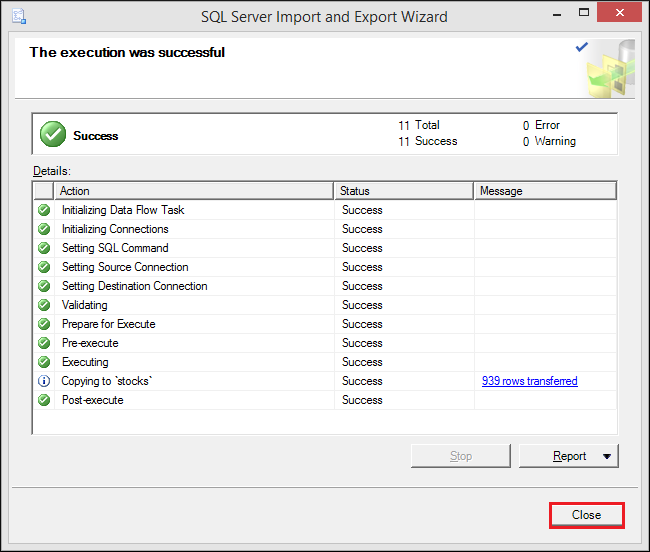This screenshot has height=552, width=650.
Task: Click status icon for Validating row
Action: click(44, 305)
